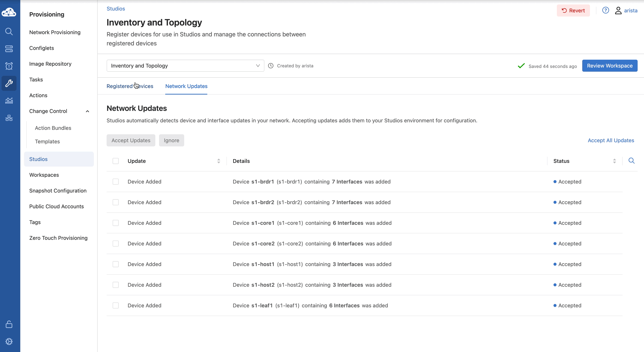Click the Review Workspace button

pyautogui.click(x=610, y=66)
